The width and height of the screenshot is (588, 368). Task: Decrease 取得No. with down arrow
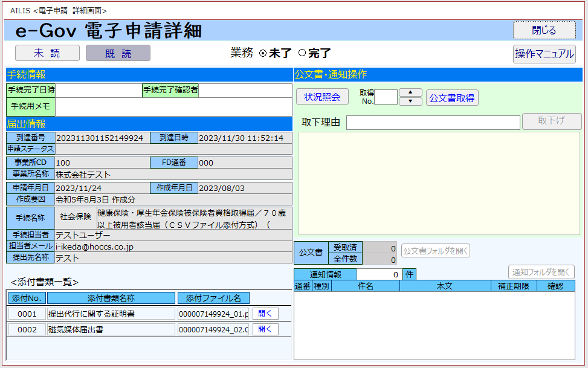(x=411, y=102)
